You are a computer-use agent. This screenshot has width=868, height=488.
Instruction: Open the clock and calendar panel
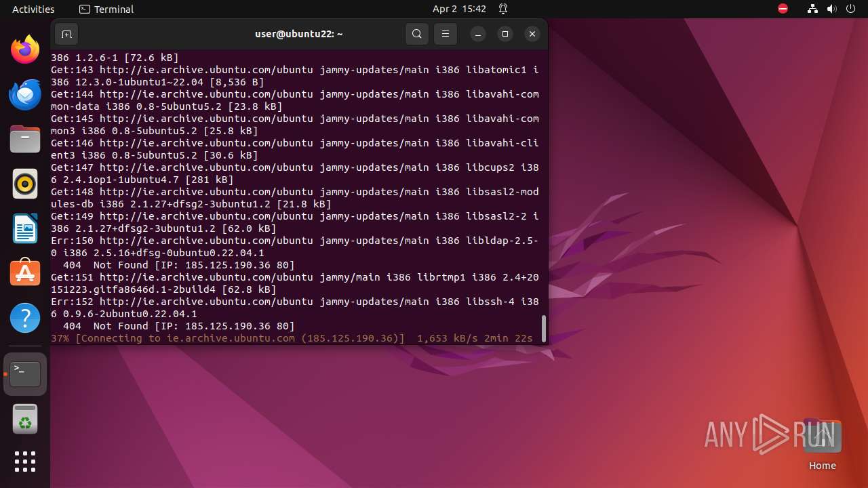pos(459,9)
